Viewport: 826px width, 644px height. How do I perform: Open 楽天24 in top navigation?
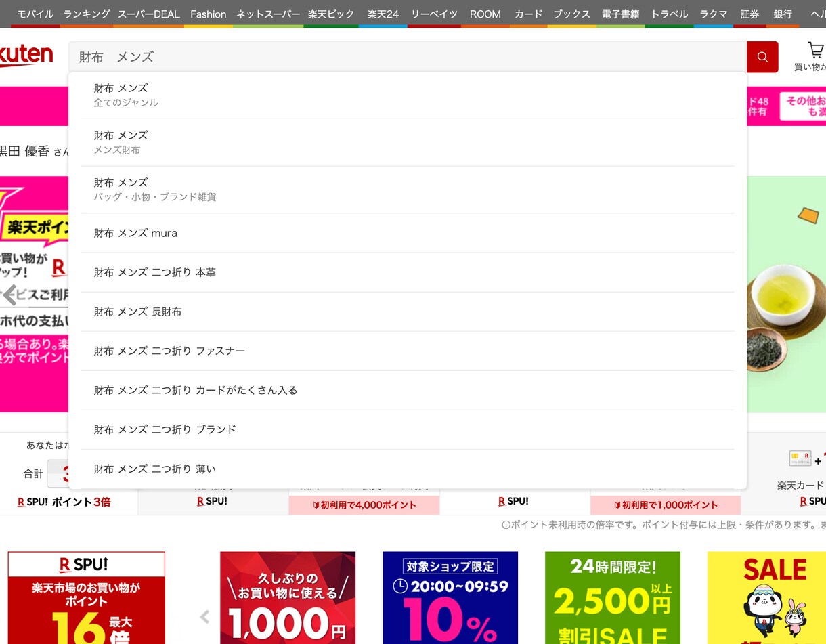coord(383,14)
